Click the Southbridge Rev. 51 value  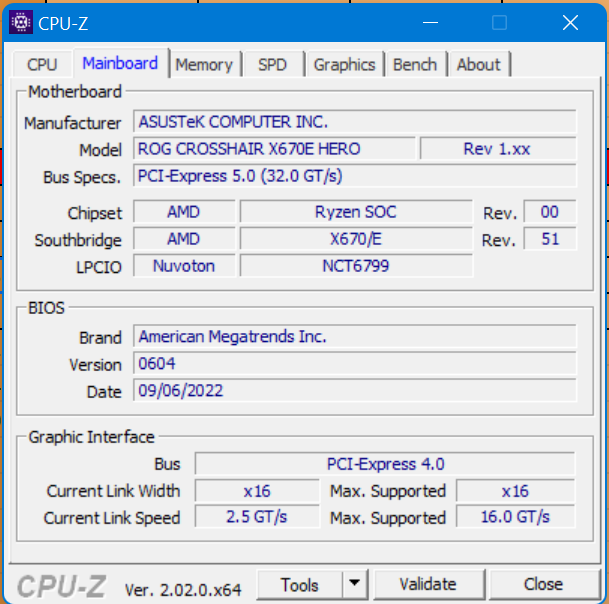(550, 239)
